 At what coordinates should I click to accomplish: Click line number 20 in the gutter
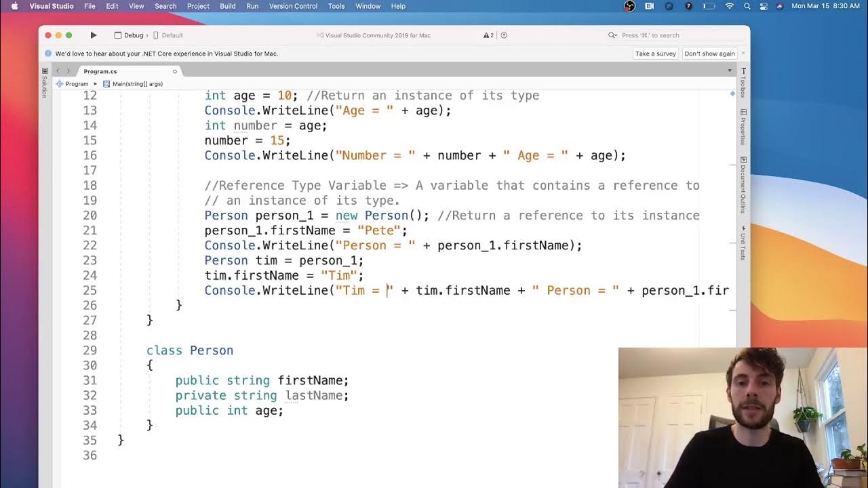click(90, 216)
